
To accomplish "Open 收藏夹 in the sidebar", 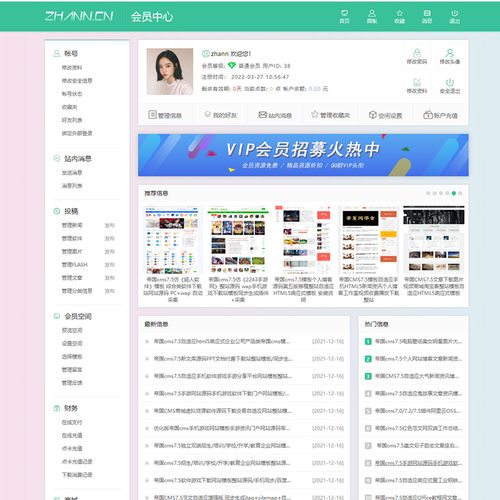I will [69, 107].
